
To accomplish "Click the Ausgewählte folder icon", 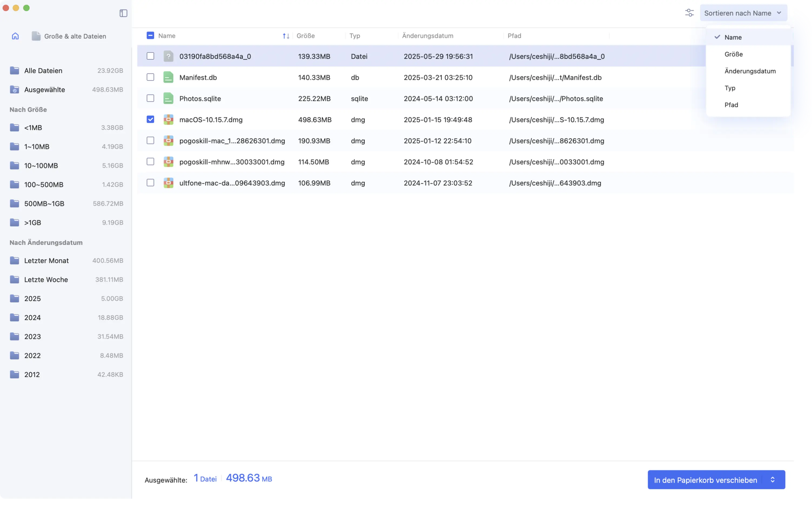I will [x=15, y=89].
